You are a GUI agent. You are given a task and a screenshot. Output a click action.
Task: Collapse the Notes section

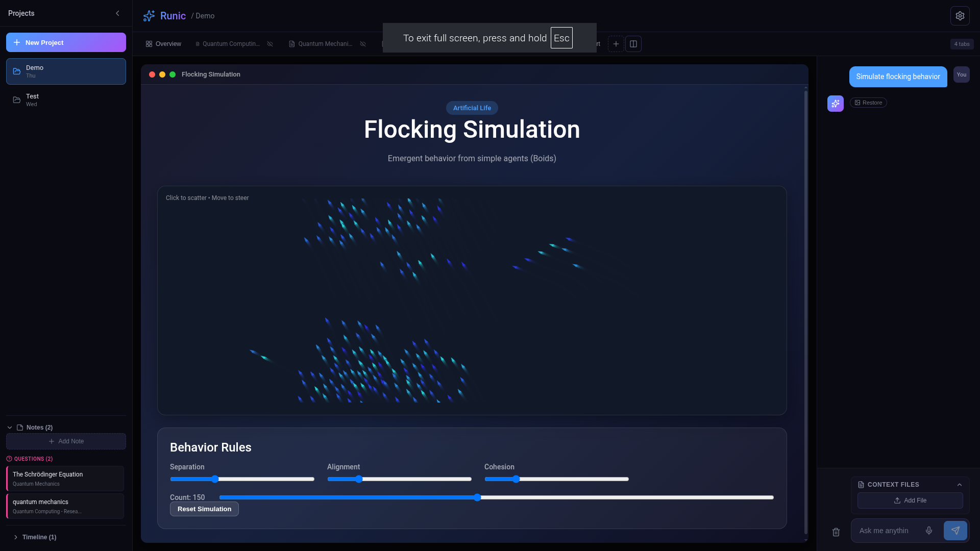[x=10, y=428]
